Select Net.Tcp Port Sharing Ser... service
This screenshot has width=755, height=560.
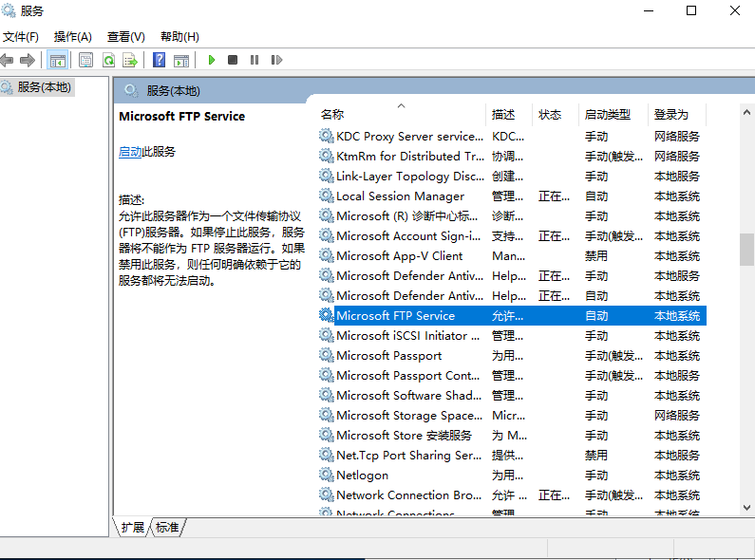[408, 456]
